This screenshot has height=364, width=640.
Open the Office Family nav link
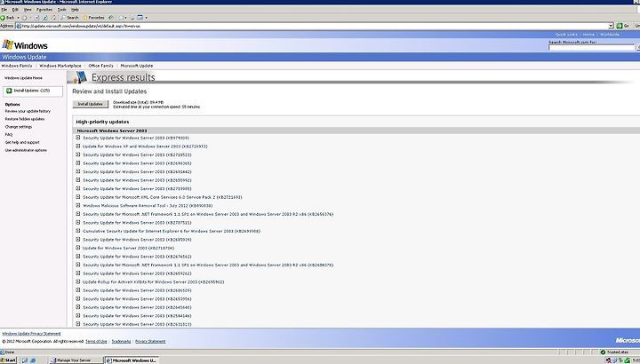point(100,65)
